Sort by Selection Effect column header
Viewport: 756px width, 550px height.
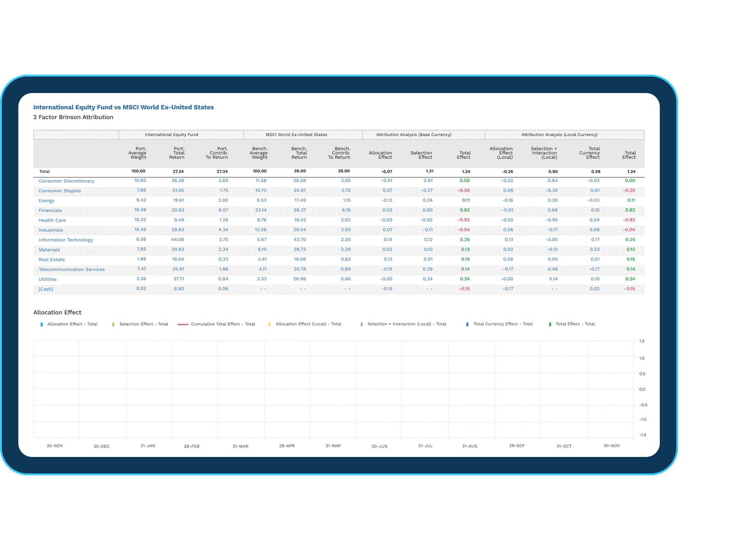point(421,155)
